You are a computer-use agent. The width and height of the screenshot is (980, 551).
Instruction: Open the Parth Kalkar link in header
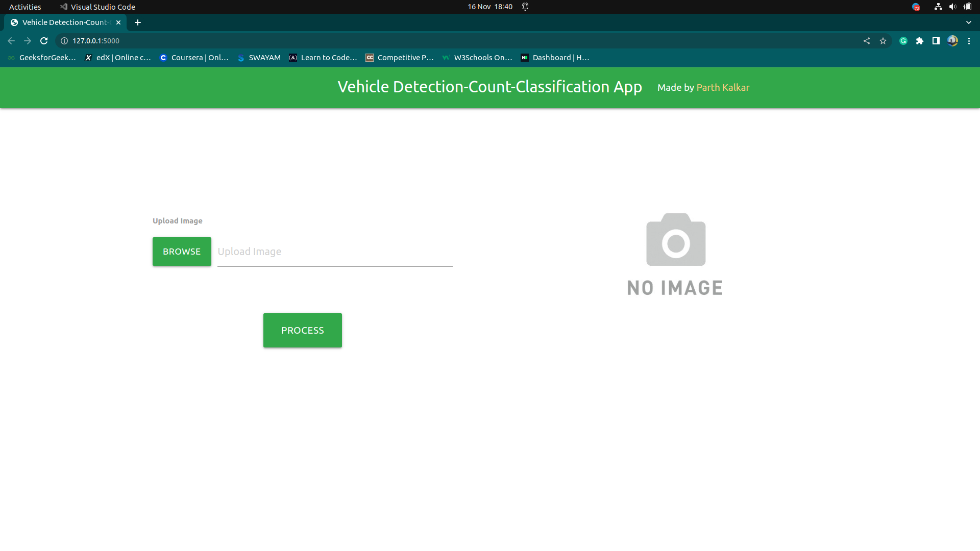click(x=723, y=87)
